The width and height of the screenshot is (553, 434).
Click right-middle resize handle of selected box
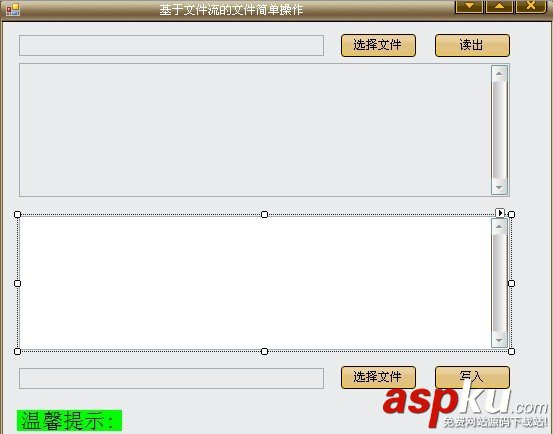pyautogui.click(x=511, y=283)
